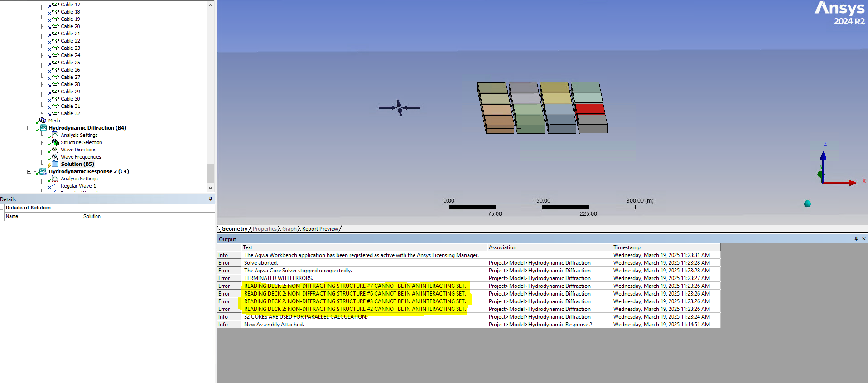This screenshot has width=868, height=383.
Task: Click the outline tree scrollbar thumb
Action: tap(210, 173)
